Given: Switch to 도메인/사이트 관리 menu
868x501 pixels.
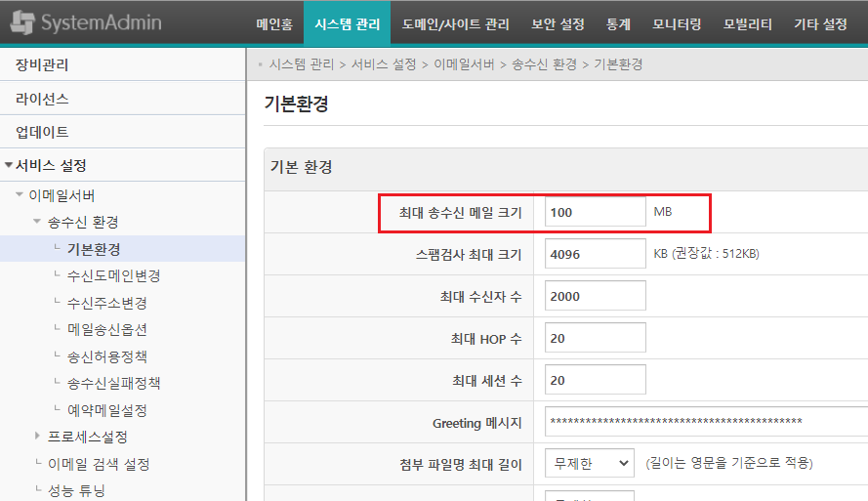Looking at the screenshot, I should click(455, 23).
